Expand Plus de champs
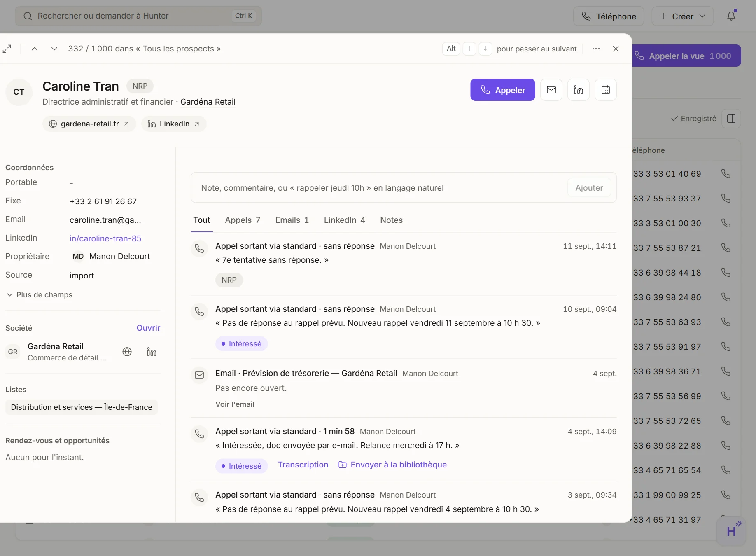This screenshot has width=756, height=556. (x=40, y=295)
